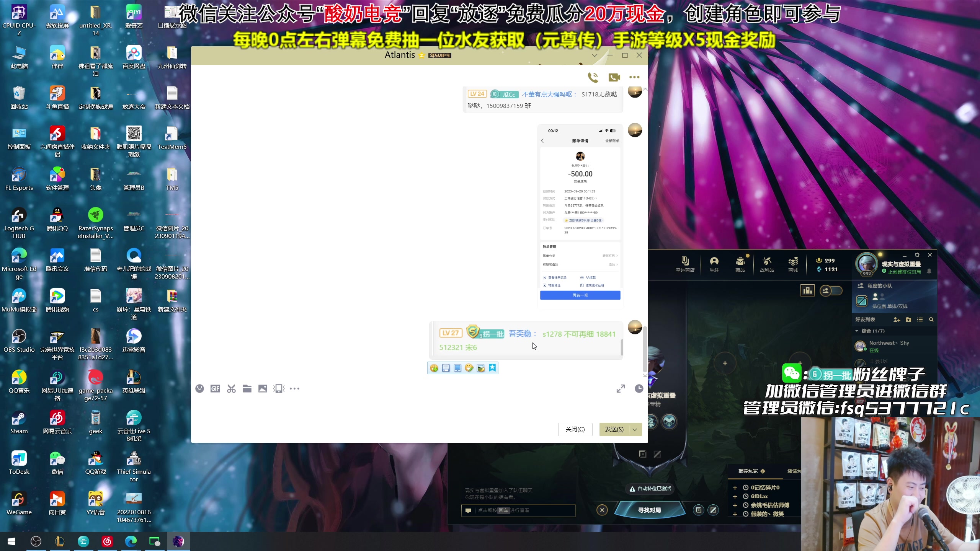The height and width of the screenshot is (551, 980).
Task: Click the add-friend icon above the friends list
Action: point(897,320)
